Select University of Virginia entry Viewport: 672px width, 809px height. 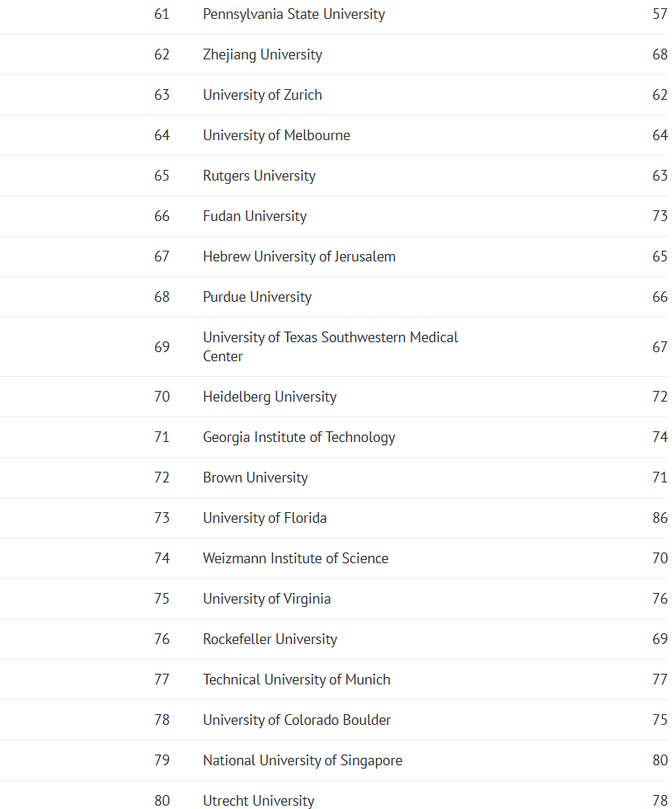(266, 599)
